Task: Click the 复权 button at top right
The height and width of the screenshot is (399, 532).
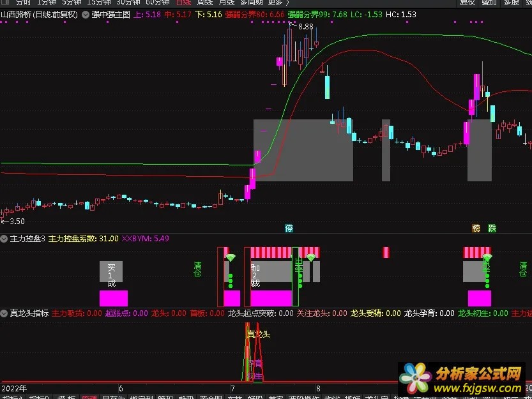Action: click(x=467, y=3)
